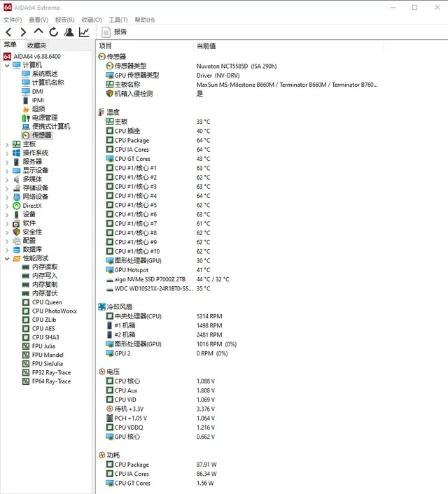Select the 内存读取 memory read test
This screenshot has height=494, width=448.
[45, 267]
